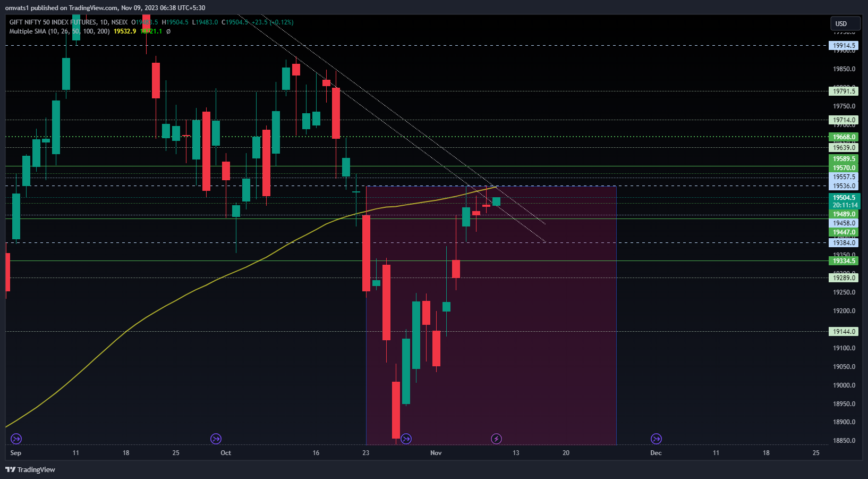Click the latest green candle at the trendline
Screen dimensions: 868x479
click(496, 201)
